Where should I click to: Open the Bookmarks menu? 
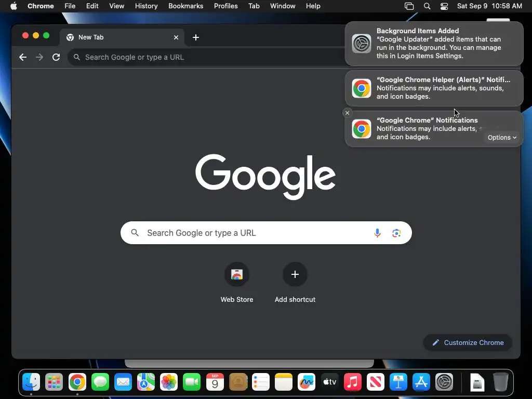click(x=186, y=6)
